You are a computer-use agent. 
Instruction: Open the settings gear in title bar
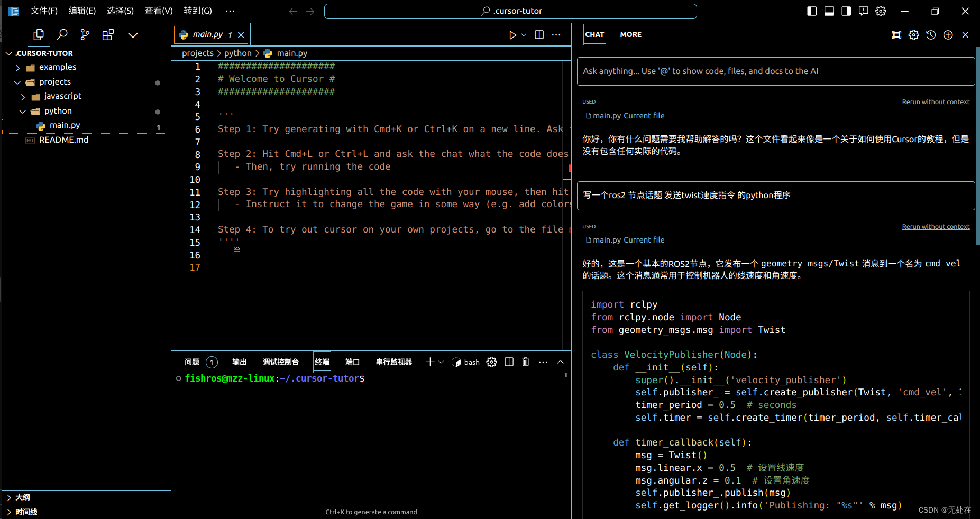point(881,11)
